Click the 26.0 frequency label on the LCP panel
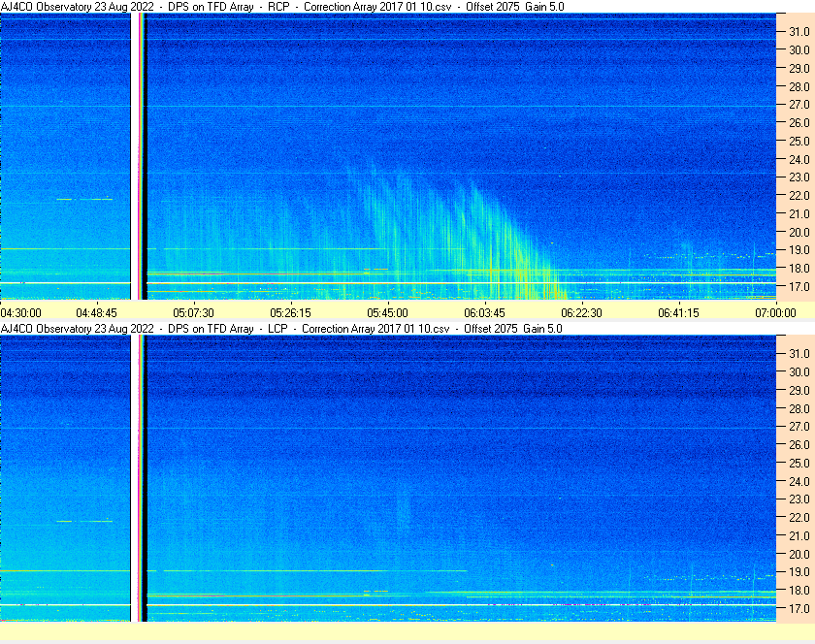This screenshot has width=815, height=644. pos(799,444)
